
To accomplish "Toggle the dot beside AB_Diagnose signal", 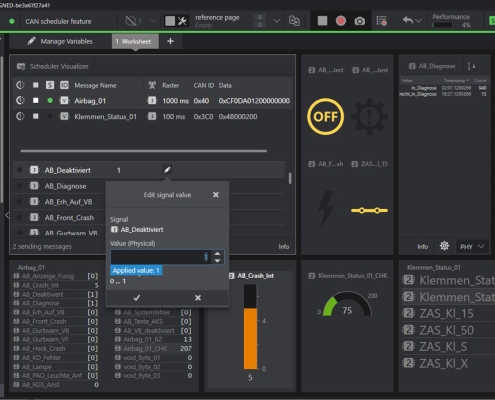I will tap(19, 186).
